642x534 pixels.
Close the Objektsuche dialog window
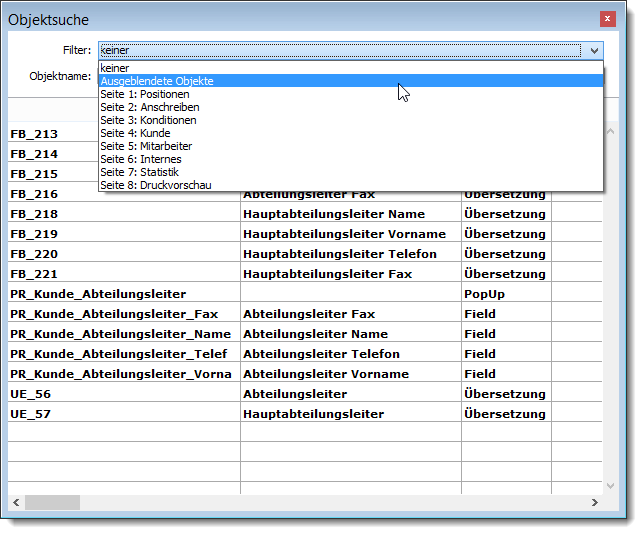click(606, 19)
